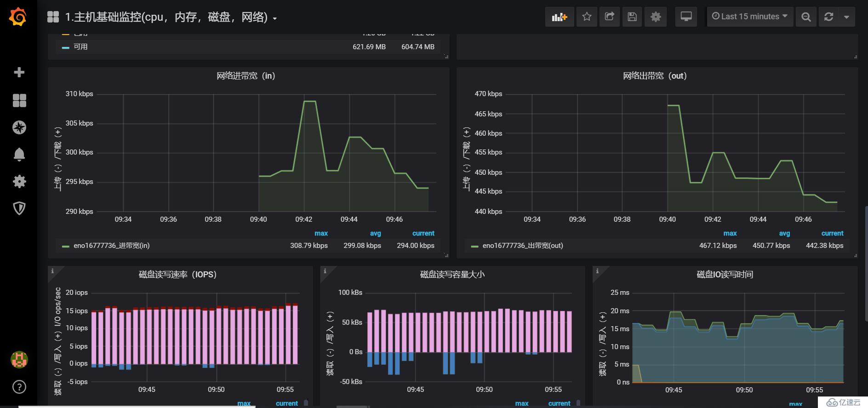The height and width of the screenshot is (408, 868).
Task: Open the Help question mark icon
Action: click(x=19, y=387)
